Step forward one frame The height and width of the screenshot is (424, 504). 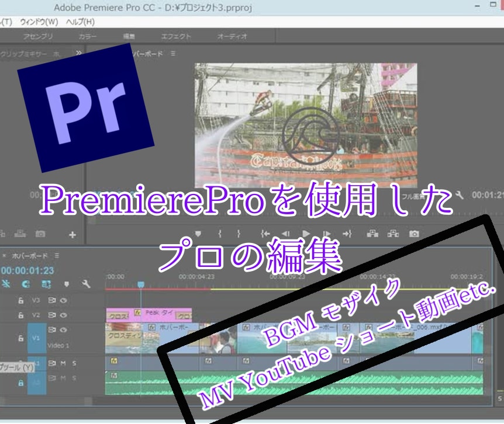(x=327, y=234)
